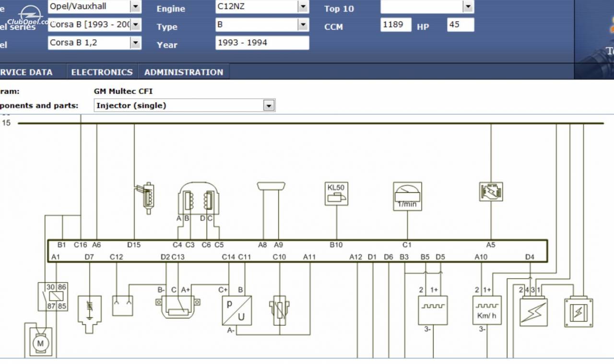This screenshot has width=614, height=364.
Task: Click pin label A6 on the ECU
Action: coord(96,245)
